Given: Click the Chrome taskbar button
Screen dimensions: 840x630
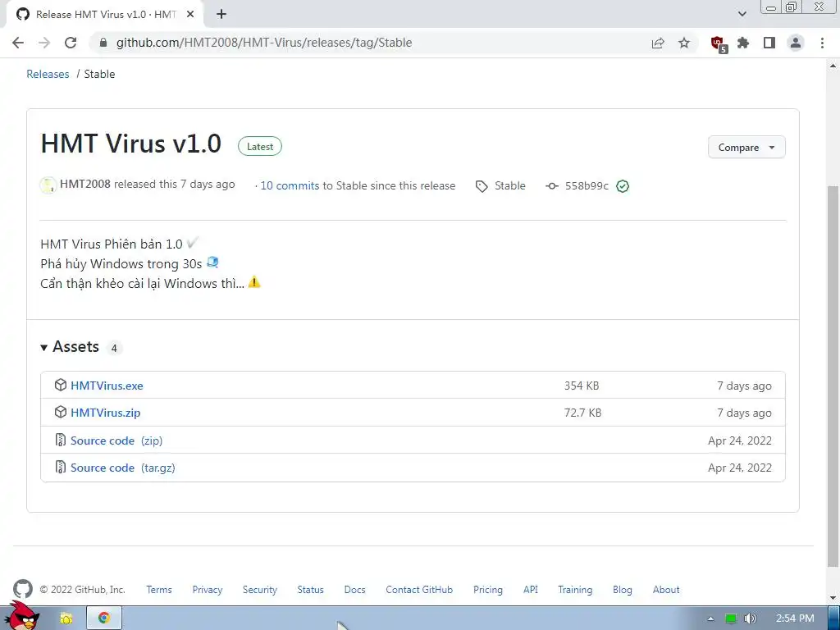Looking at the screenshot, I should tap(104, 618).
